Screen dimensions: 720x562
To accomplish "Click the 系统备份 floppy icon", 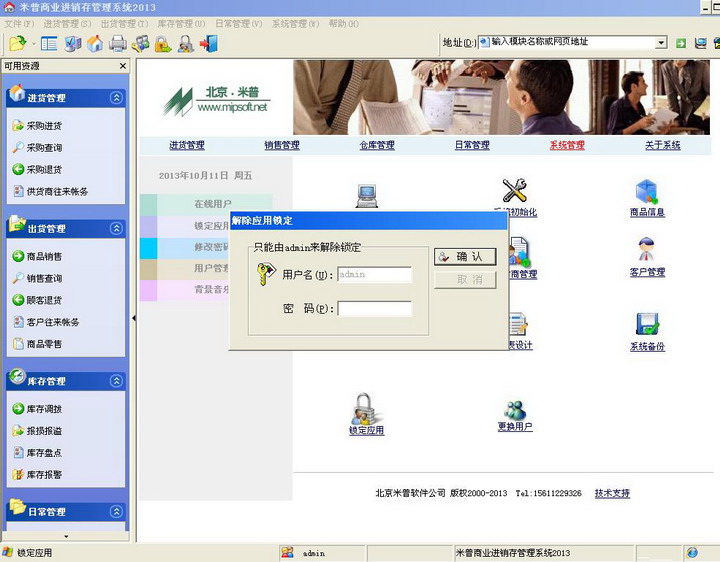I will 647,324.
